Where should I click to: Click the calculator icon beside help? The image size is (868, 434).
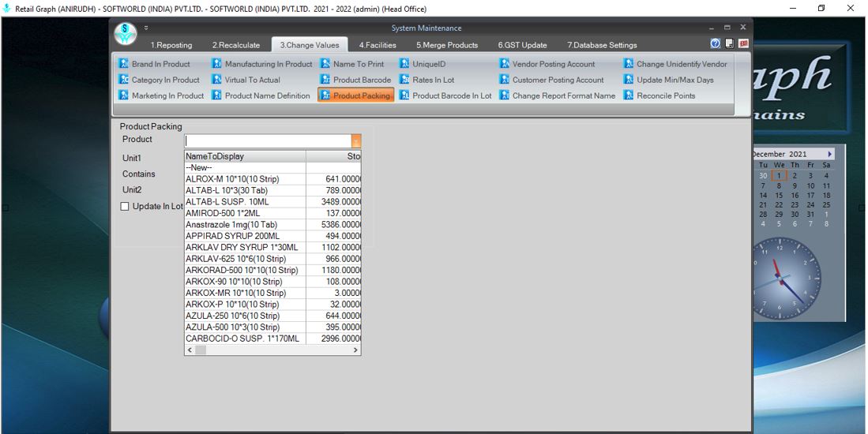coord(730,43)
